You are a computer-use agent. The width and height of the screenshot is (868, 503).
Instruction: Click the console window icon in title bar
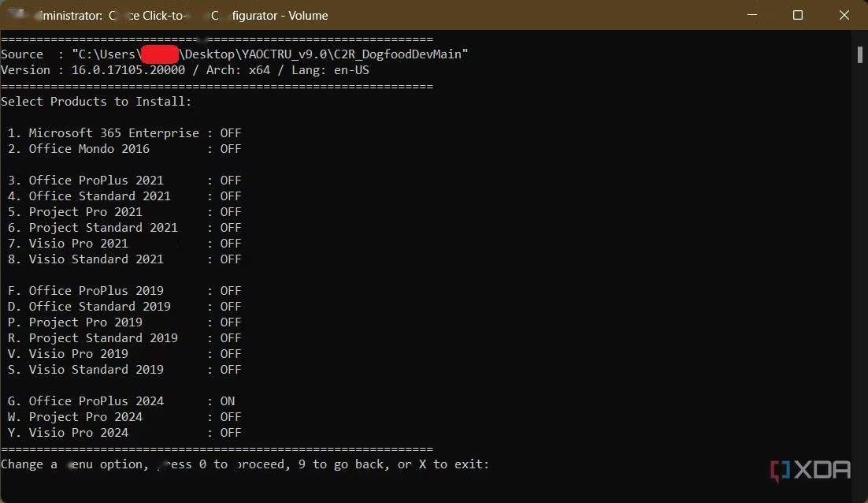[x=14, y=15]
